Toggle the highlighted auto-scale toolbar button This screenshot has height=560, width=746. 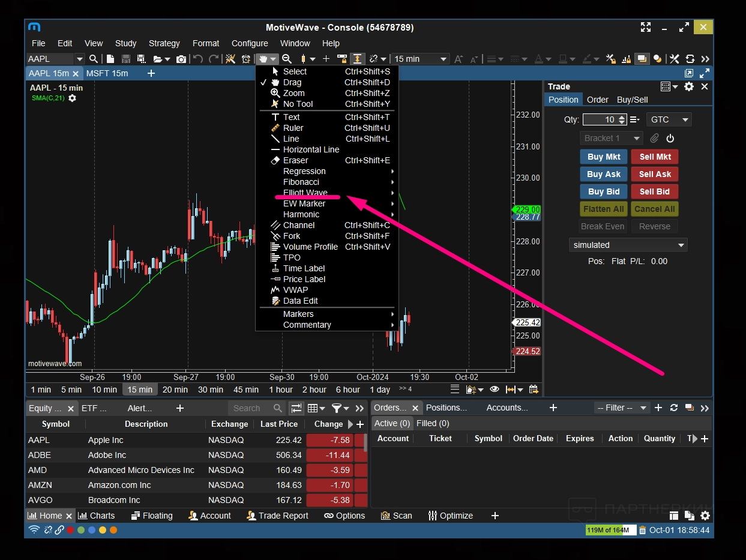pyautogui.click(x=357, y=59)
